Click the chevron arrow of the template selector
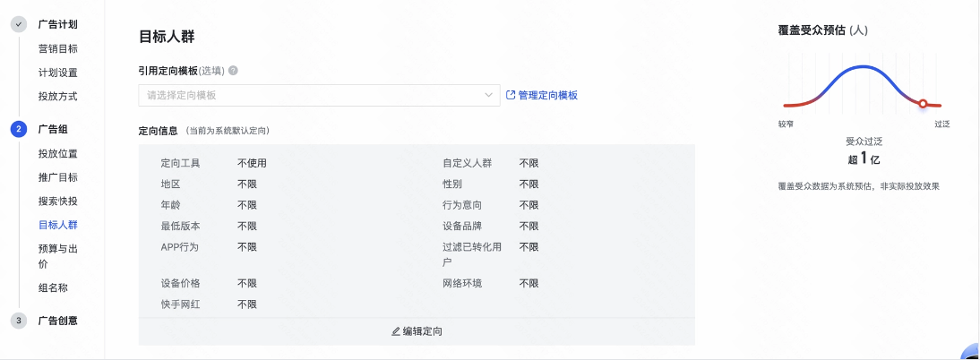Viewport: 980px width, 360px height. coord(489,95)
